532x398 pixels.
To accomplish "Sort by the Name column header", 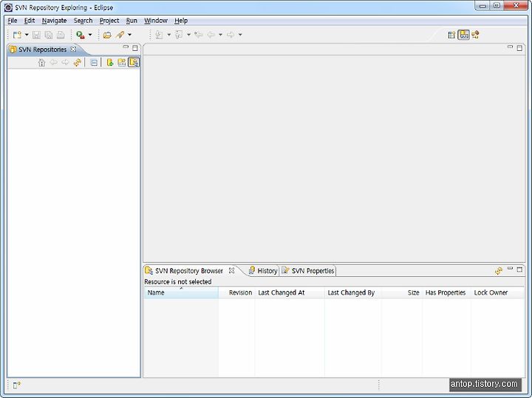I will [x=181, y=292].
